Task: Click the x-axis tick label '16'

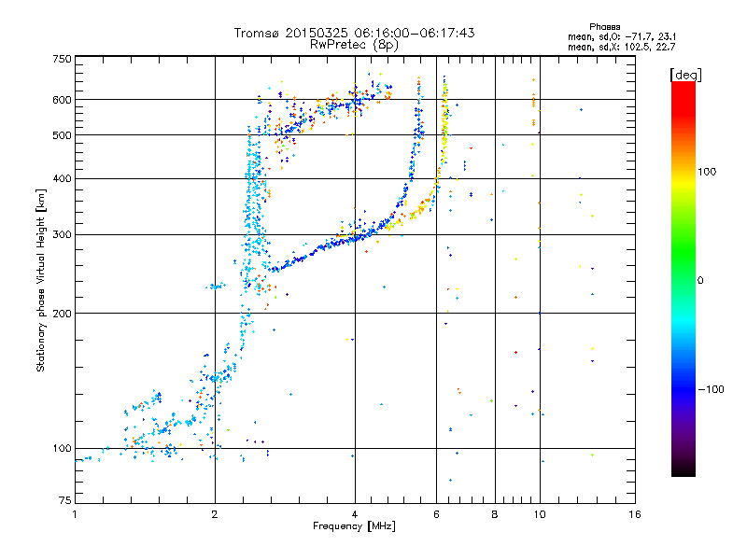Action: pyautogui.click(x=635, y=514)
